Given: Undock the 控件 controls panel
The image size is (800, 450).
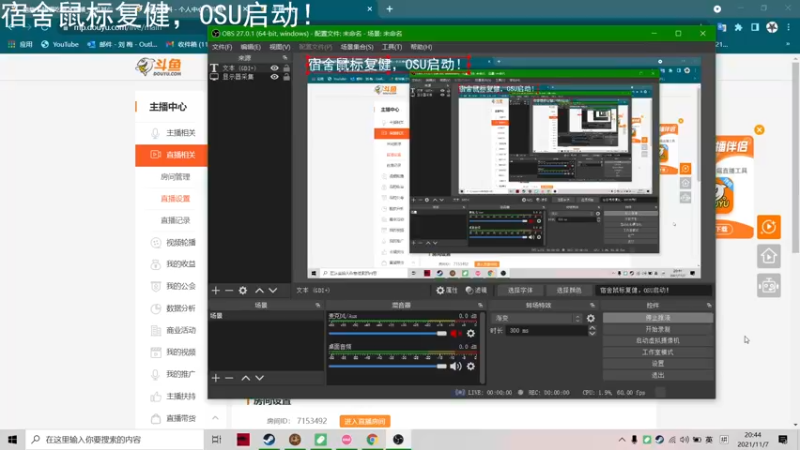Looking at the screenshot, I should (x=709, y=305).
